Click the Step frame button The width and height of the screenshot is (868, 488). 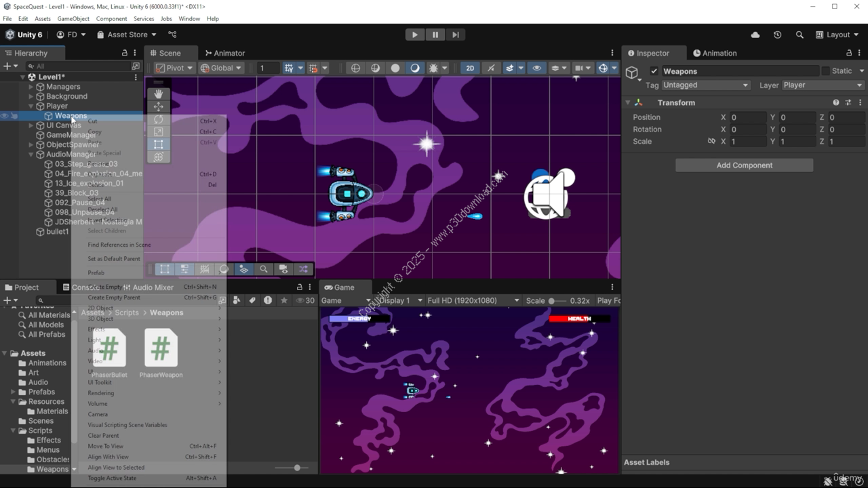(x=456, y=35)
